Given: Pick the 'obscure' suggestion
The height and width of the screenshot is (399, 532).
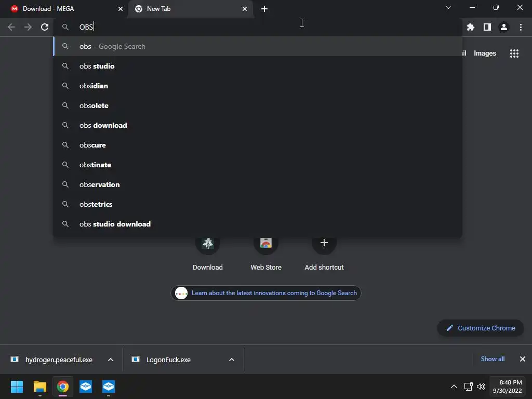Looking at the screenshot, I should pyautogui.click(x=258, y=145).
